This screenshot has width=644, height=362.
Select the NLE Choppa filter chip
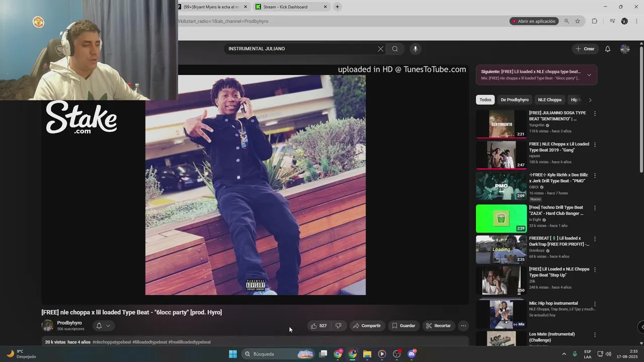coord(550,100)
